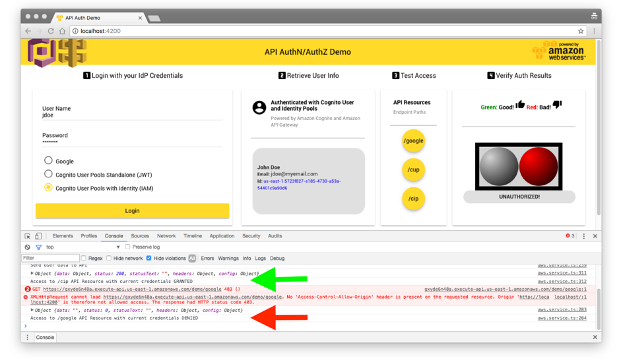The width and height of the screenshot is (621, 364).
Task: Click the red error count badge
Action: [570, 236]
